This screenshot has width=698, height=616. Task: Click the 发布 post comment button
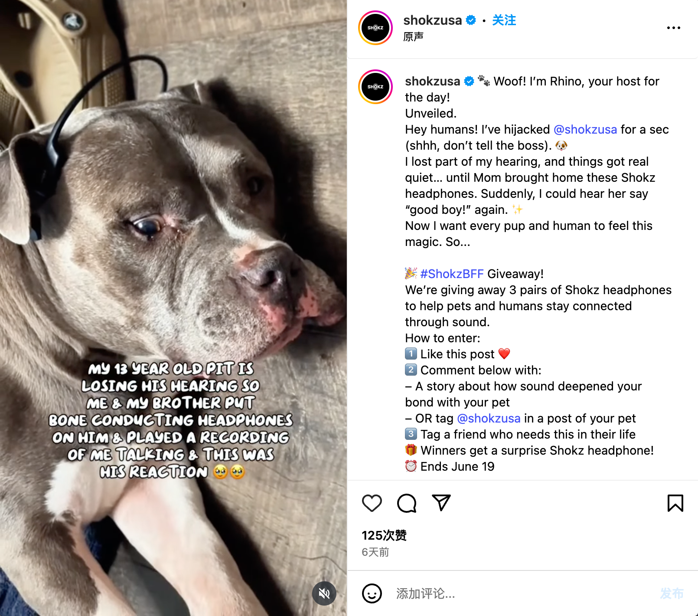(x=672, y=593)
